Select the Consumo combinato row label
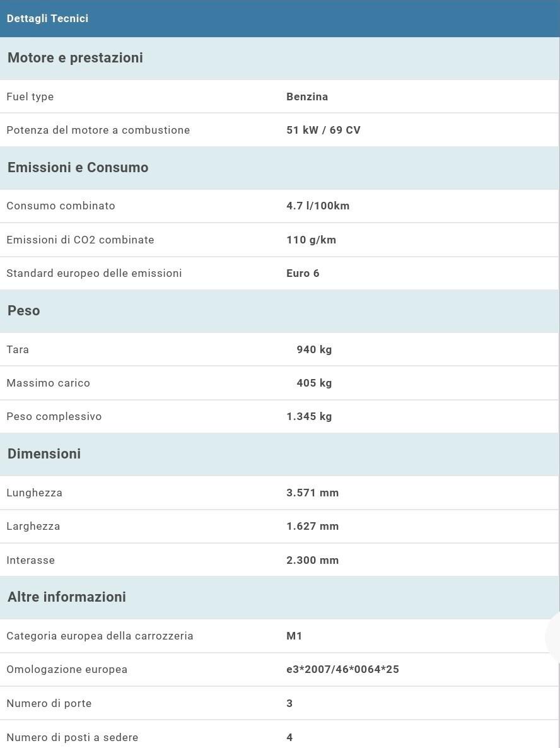Image resolution: width=560 pixels, height=748 pixels. coord(61,206)
